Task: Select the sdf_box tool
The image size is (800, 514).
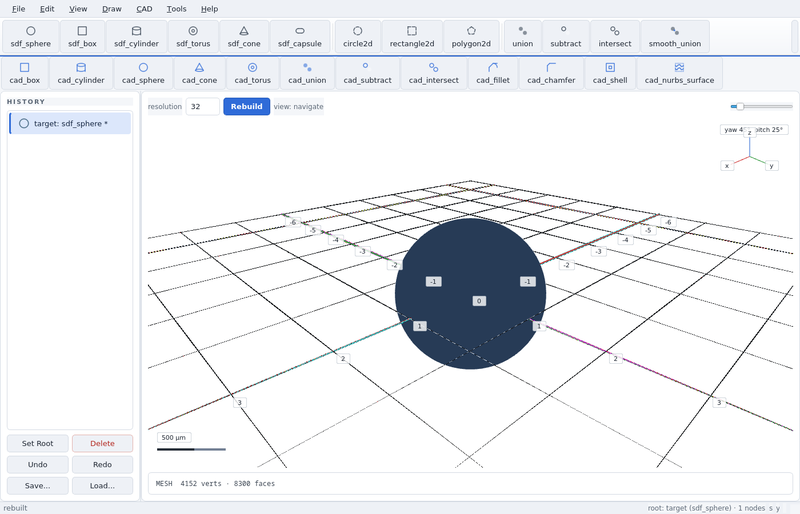Action: 82,37
